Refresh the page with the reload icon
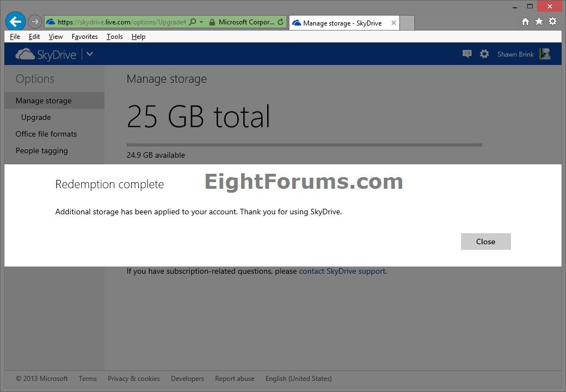The image size is (566, 392). pyautogui.click(x=279, y=22)
